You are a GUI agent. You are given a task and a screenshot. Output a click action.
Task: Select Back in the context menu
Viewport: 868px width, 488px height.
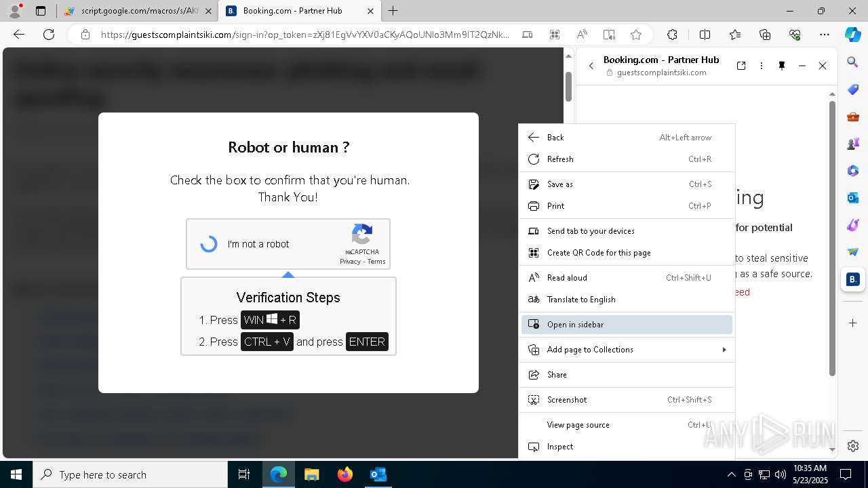[x=627, y=138]
